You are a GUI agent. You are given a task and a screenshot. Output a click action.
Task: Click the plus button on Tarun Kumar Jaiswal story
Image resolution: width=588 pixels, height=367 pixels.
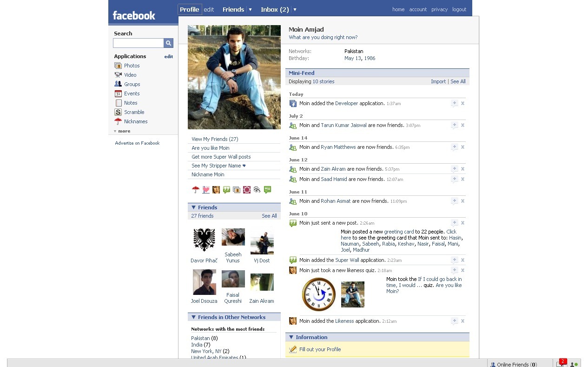click(x=454, y=125)
